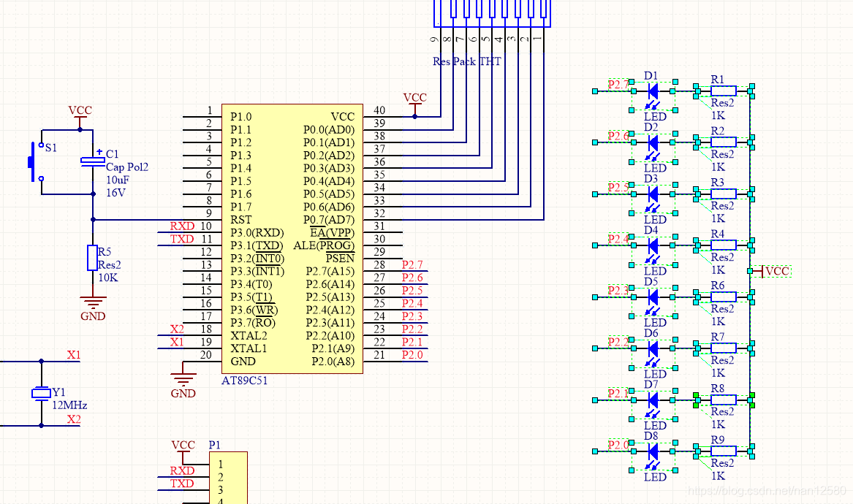Select the polarized capacitor C1 symbol
The width and height of the screenshot is (853, 504).
coord(93,161)
